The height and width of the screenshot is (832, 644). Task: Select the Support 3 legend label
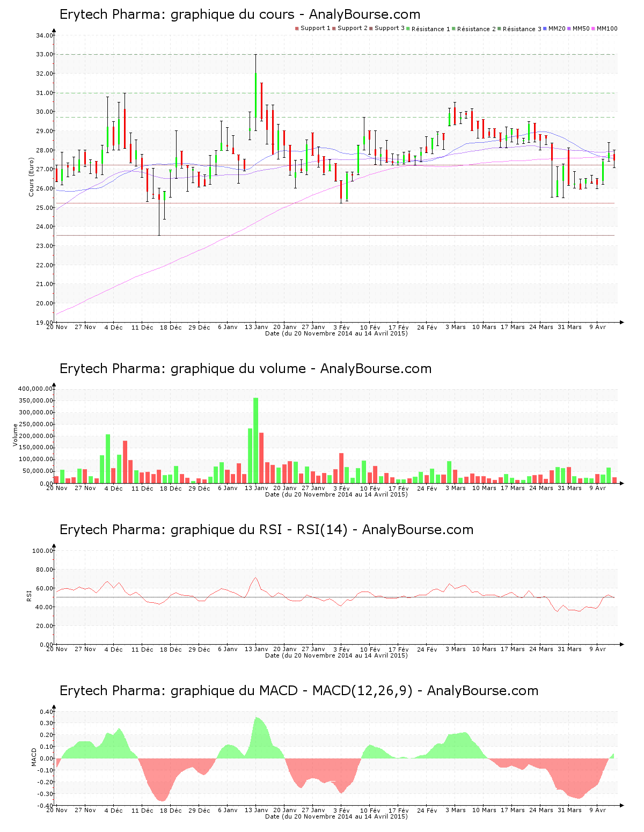390,28
